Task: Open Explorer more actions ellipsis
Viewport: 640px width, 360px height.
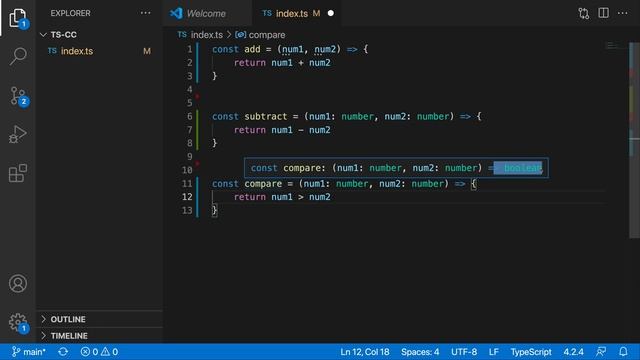Action: point(145,13)
